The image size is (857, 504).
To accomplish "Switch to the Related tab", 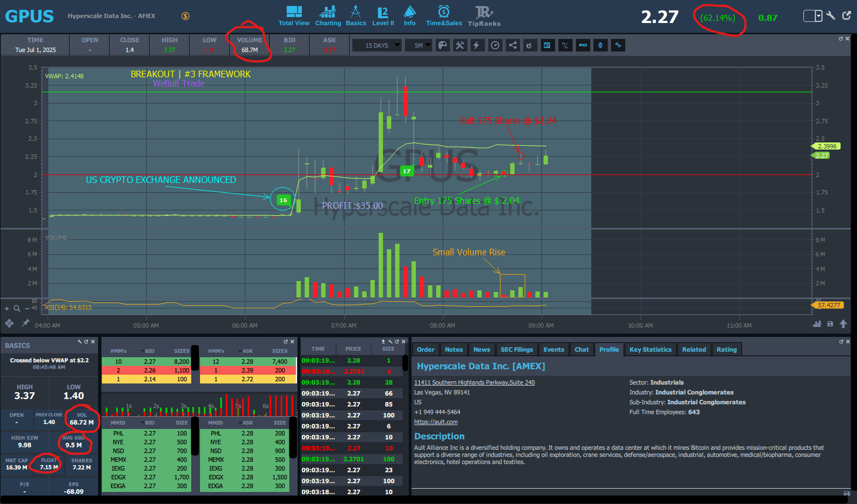I will pos(694,350).
